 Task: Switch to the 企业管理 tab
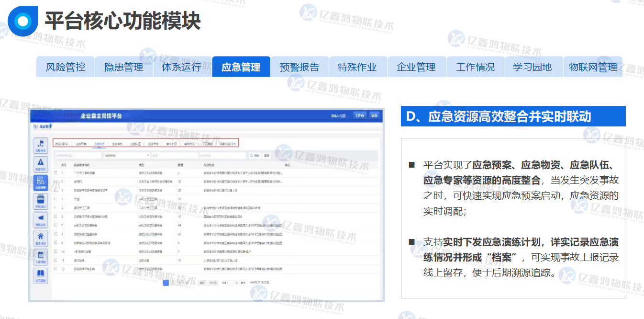point(416,67)
